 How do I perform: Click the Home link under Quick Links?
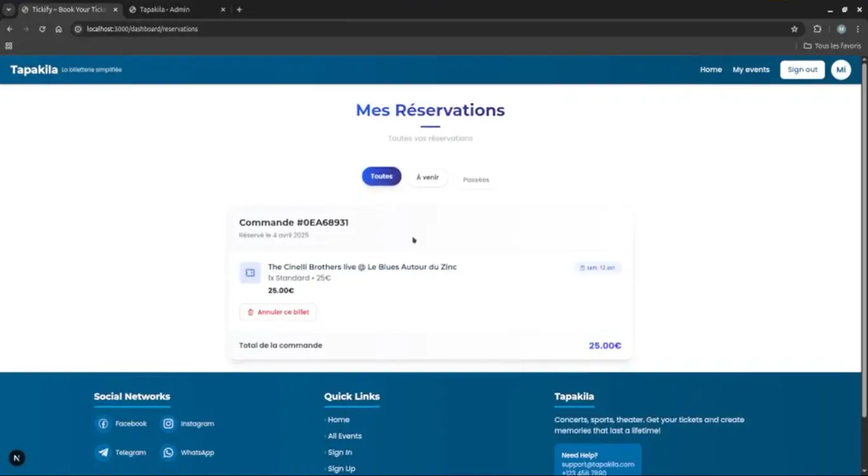tap(339, 419)
